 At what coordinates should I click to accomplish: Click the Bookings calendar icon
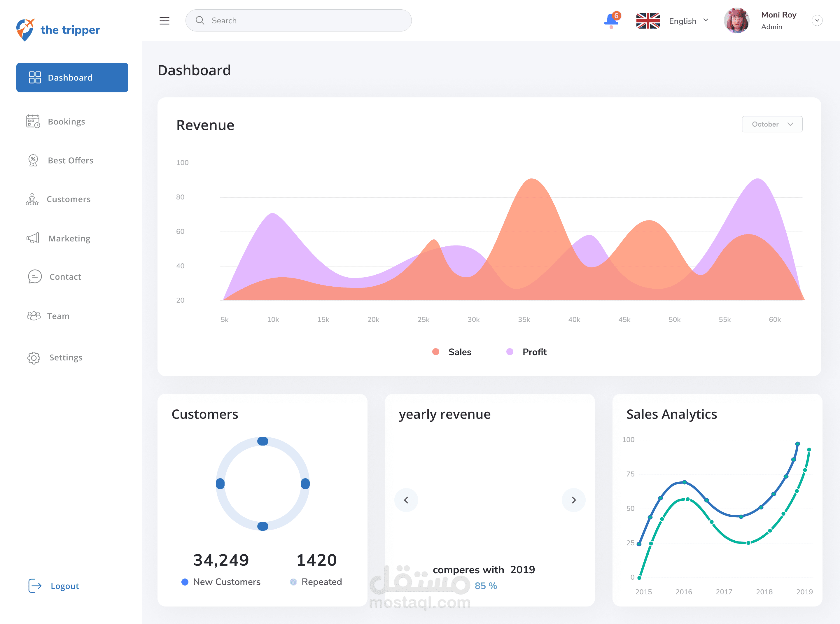(x=33, y=121)
